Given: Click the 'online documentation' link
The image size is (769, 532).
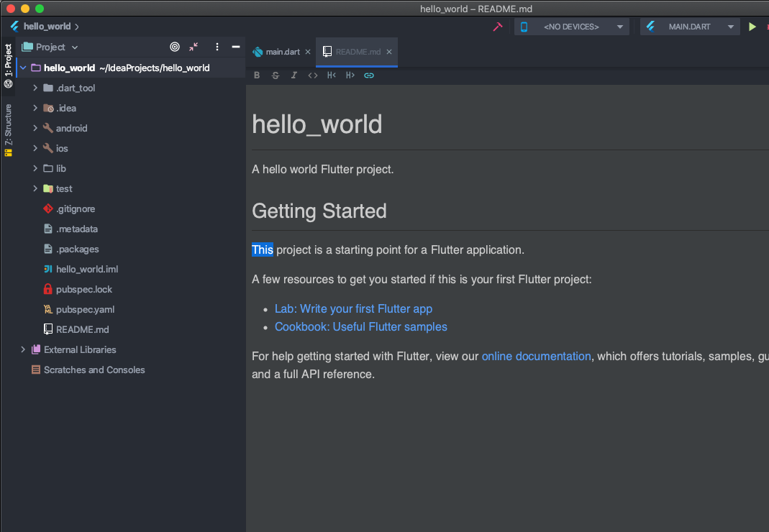Looking at the screenshot, I should [536, 356].
